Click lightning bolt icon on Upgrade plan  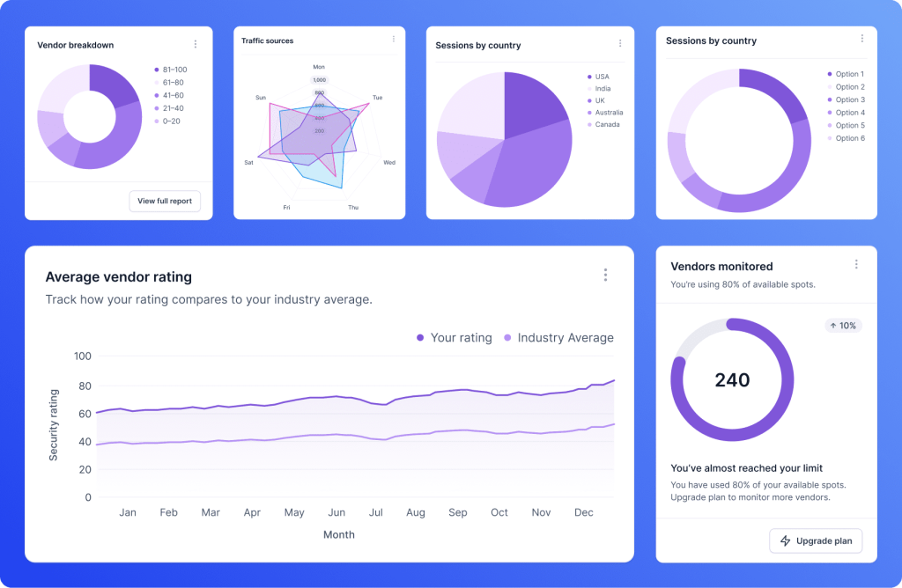coord(785,540)
